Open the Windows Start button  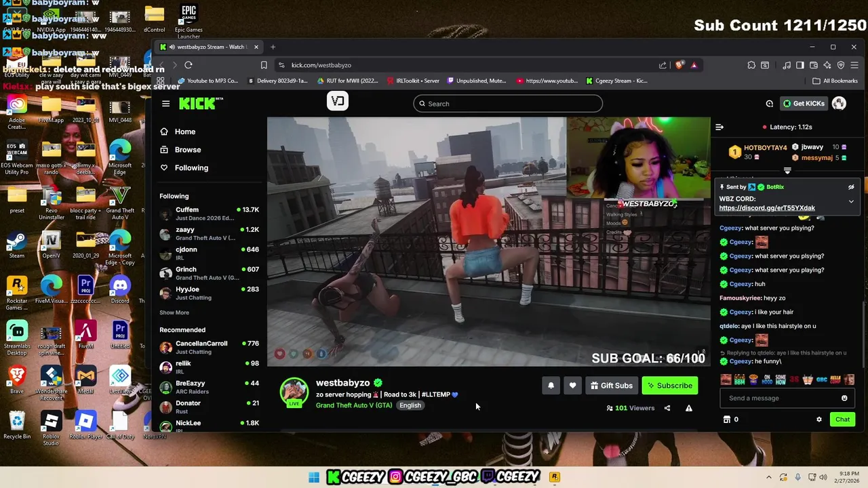pos(313,477)
